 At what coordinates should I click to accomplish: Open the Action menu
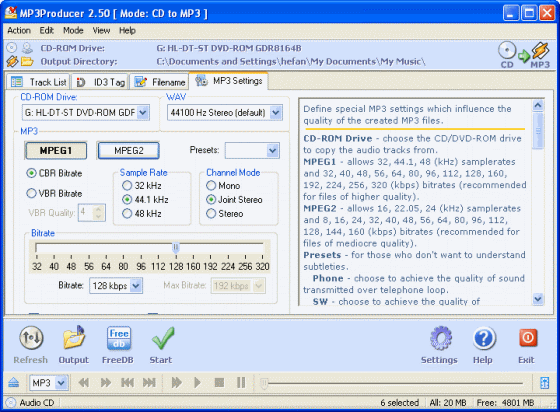pos(19,30)
